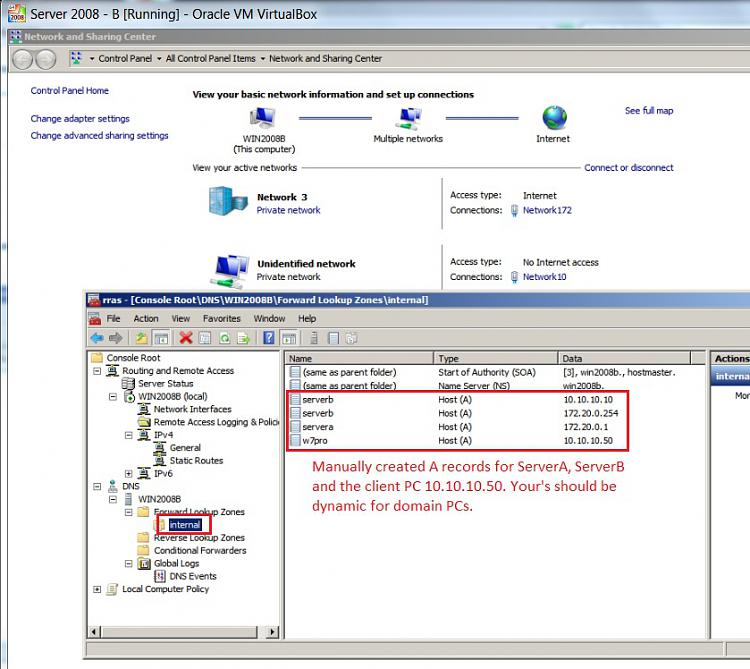The height and width of the screenshot is (669, 750).
Task: Select Reverse Lookup Zones tree item
Action: click(199, 537)
